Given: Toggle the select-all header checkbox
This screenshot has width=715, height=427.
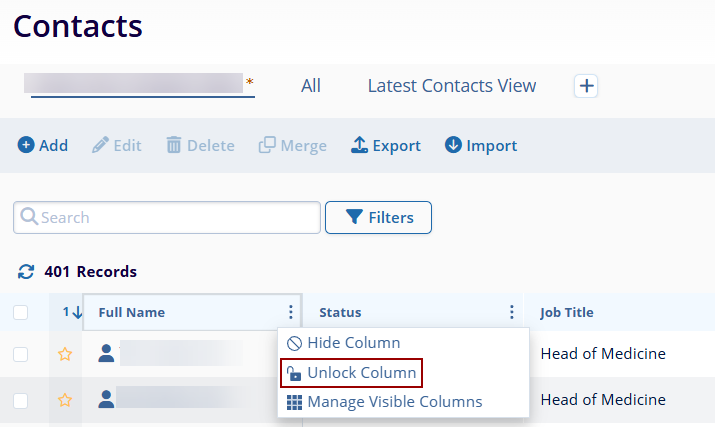Looking at the screenshot, I should 21,312.
